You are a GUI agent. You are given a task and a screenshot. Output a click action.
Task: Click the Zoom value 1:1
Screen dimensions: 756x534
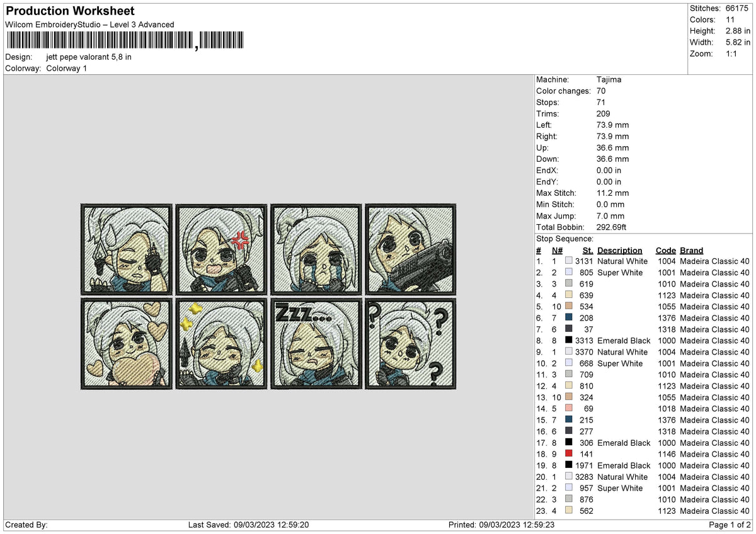[x=733, y=54]
